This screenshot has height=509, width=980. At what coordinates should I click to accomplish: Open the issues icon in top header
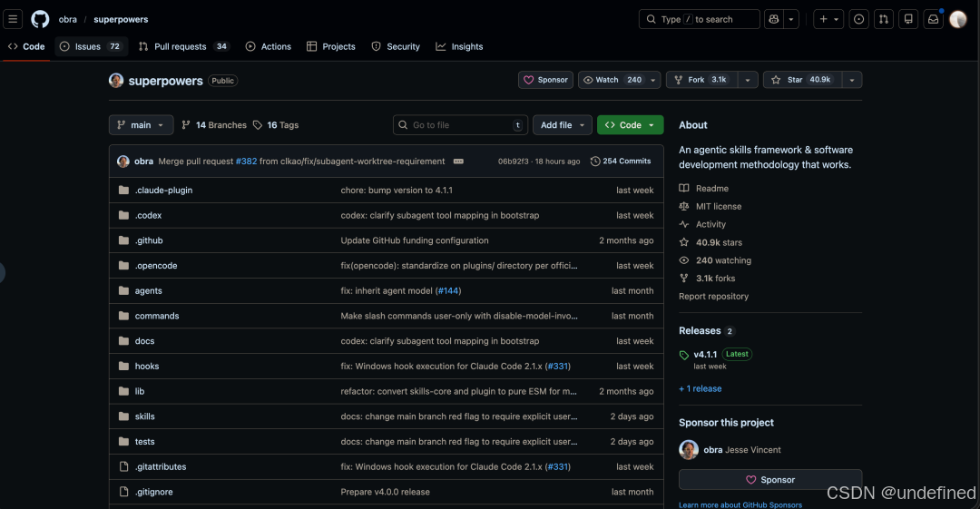(x=858, y=19)
